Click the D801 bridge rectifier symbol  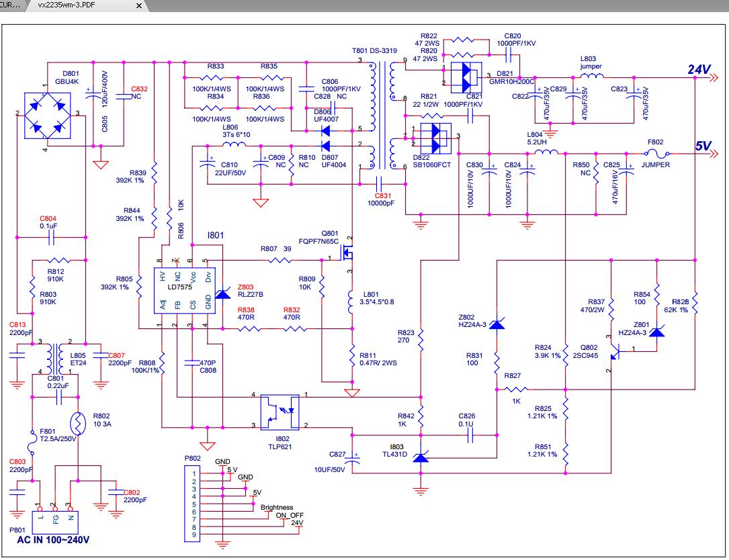(x=48, y=115)
